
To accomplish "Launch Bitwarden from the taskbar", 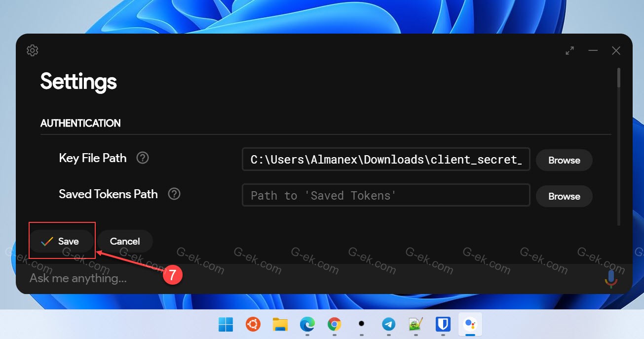I will point(442,324).
